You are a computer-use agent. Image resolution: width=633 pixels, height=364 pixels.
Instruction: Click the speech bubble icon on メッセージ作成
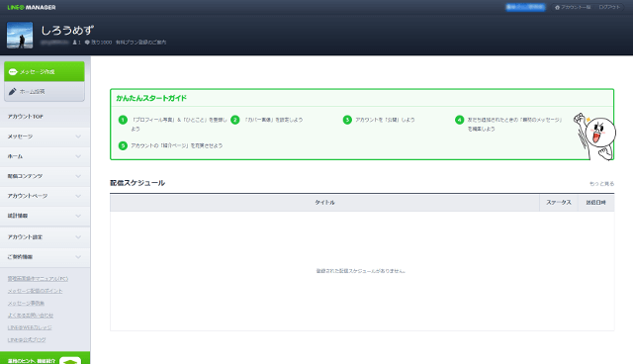point(13,72)
